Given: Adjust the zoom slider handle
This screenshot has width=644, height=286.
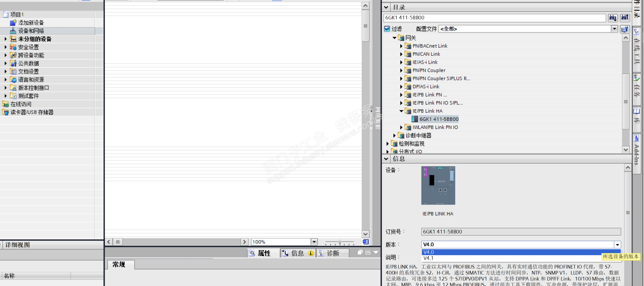Looking at the screenshot, I should (340, 242).
